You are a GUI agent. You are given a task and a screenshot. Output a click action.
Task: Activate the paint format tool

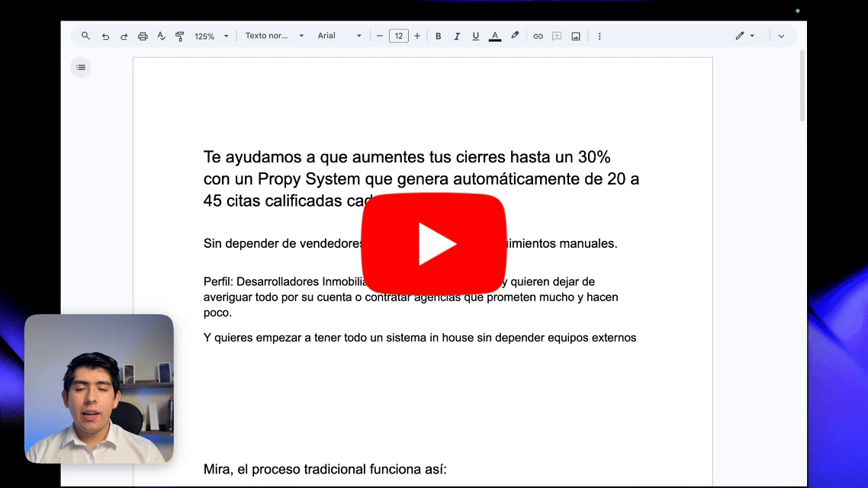pyautogui.click(x=180, y=36)
